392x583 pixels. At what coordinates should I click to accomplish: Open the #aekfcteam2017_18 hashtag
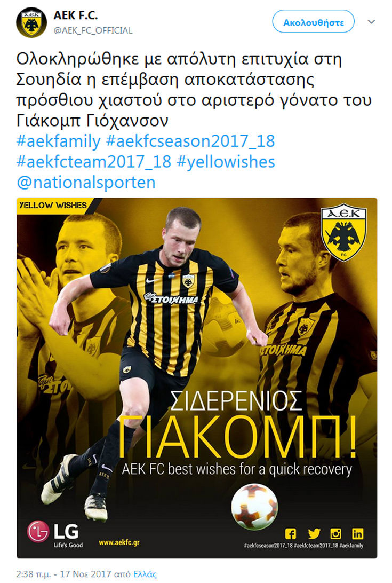[94, 162]
